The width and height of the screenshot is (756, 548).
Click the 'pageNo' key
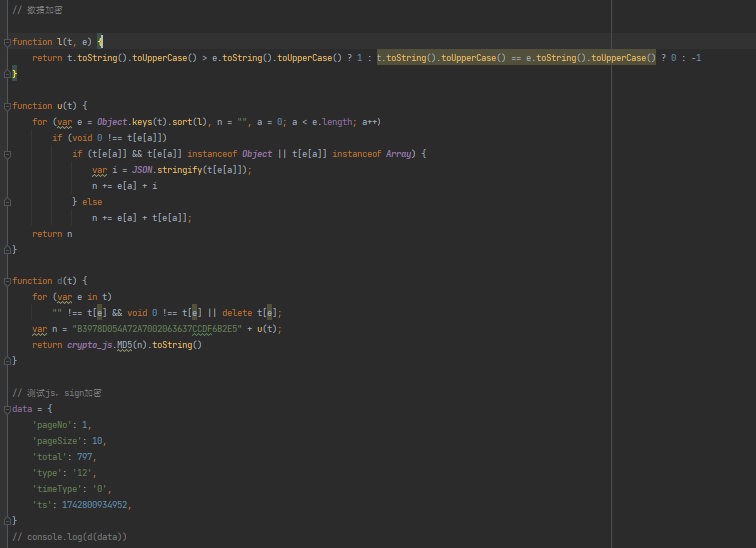tap(52, 425)
